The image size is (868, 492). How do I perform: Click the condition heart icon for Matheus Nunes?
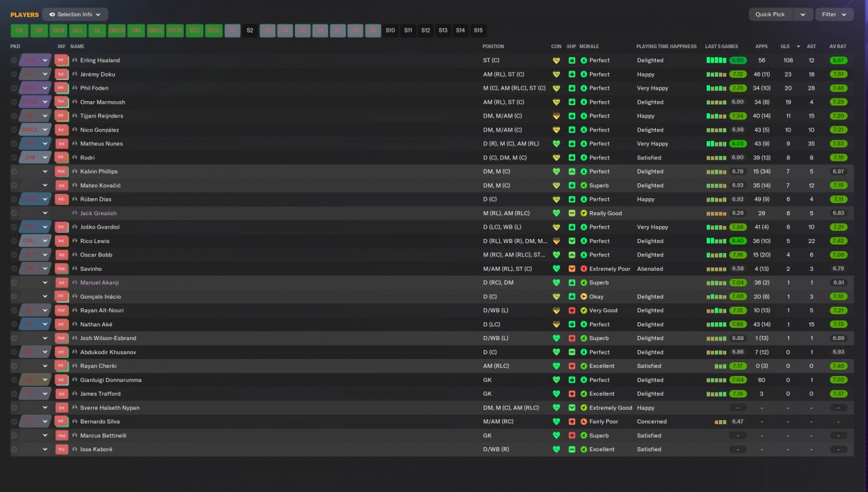click(557, 144)
